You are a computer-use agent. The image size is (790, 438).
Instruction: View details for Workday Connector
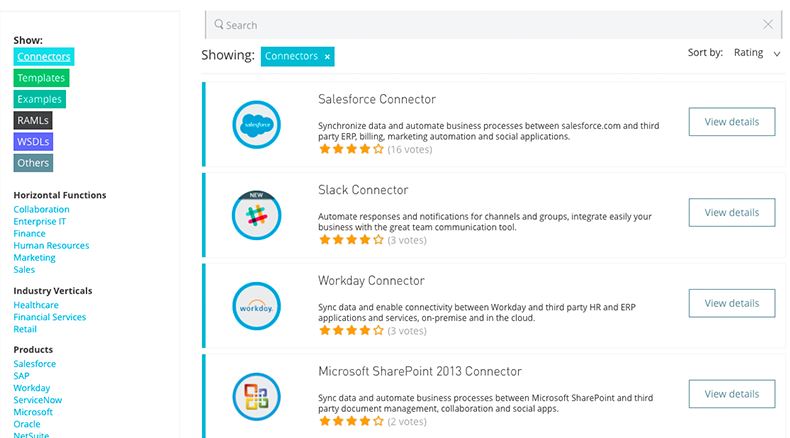tap(731, 303)
